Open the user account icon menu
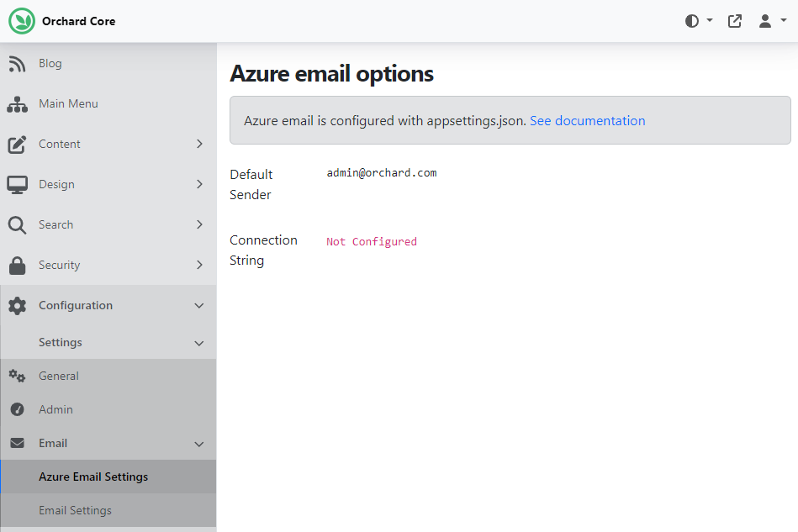 pos(765,21)
